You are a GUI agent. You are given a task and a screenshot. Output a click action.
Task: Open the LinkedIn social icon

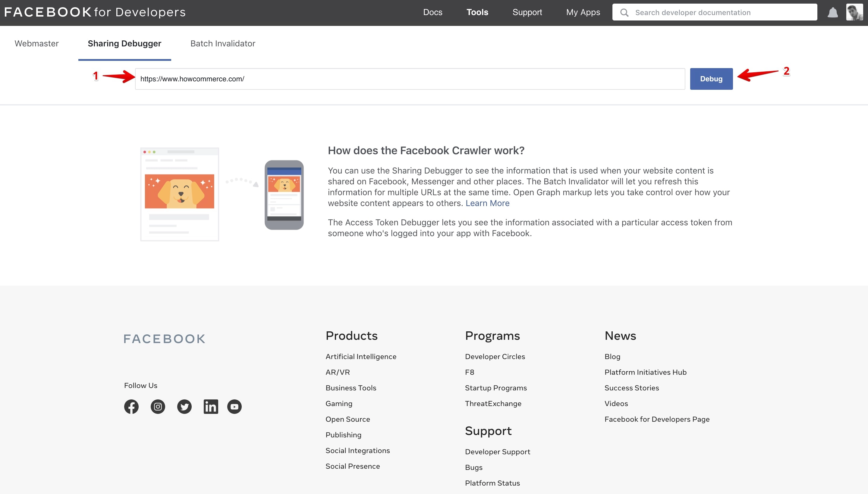(x=211, y=406)
